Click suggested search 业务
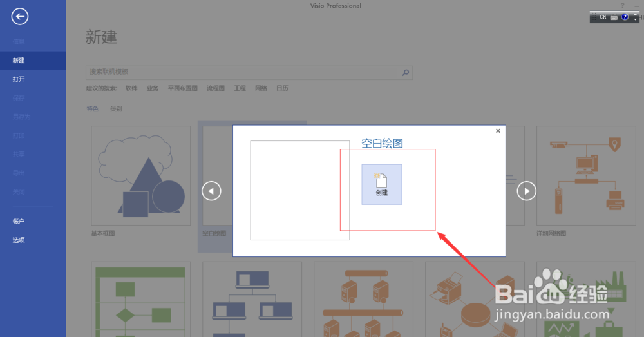Viewport: 644px width, 337px height. click(x=153, y=88)
